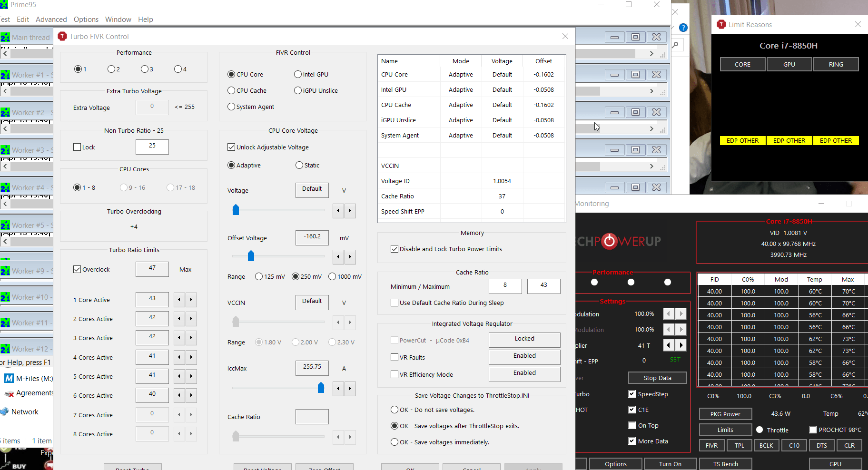
Task: Select OK - Save voltages immediately option
Action: (x=395, y=442)
